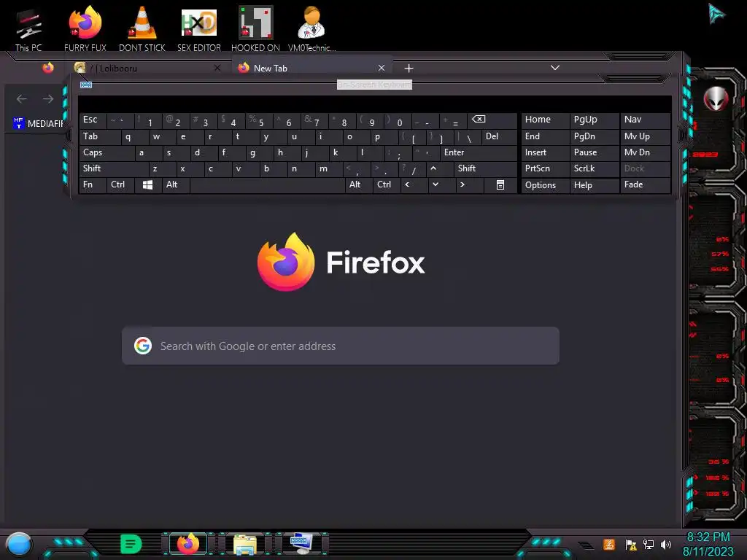Close the Lolibooru tab

(x=217, y=68)
